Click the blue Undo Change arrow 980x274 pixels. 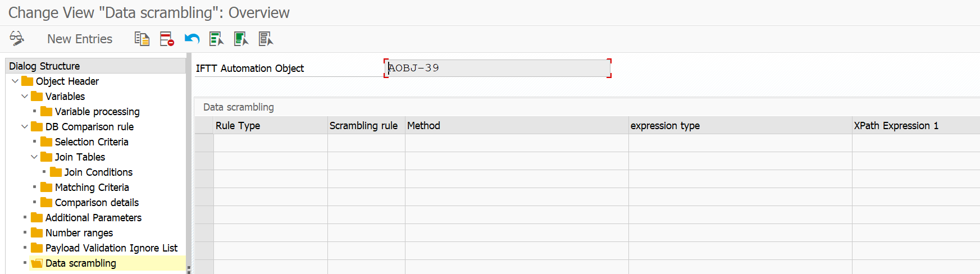[192, 39]
